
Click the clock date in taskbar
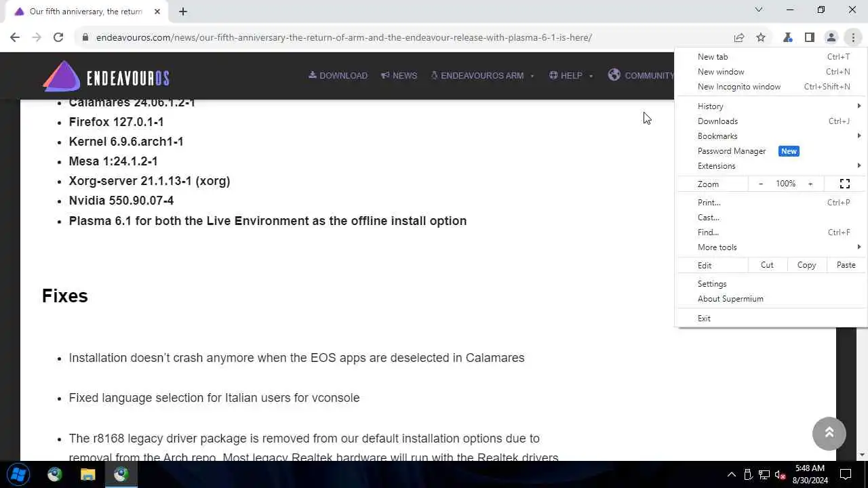[x=810, y=474]
